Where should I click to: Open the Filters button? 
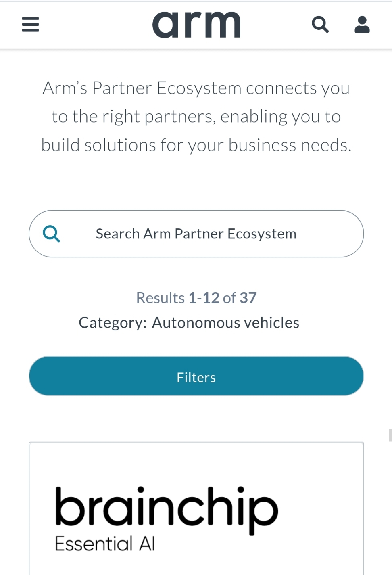tap(196, 376)
